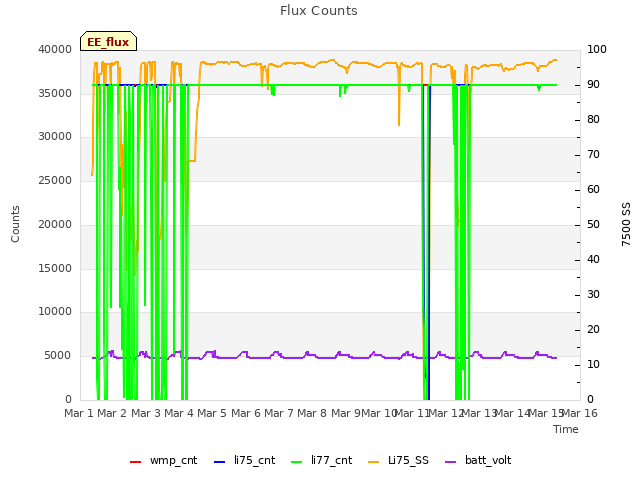The width and height of the screenshot is (640, 480).
Task: Click the Mar 5 date tick
Action: tap(212, 413)
